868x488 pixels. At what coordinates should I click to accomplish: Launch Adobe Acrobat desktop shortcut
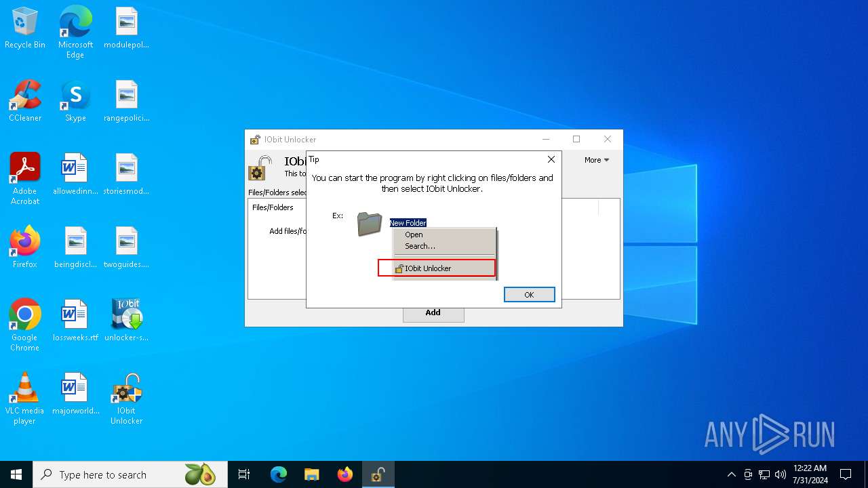(x=25, y=179)
